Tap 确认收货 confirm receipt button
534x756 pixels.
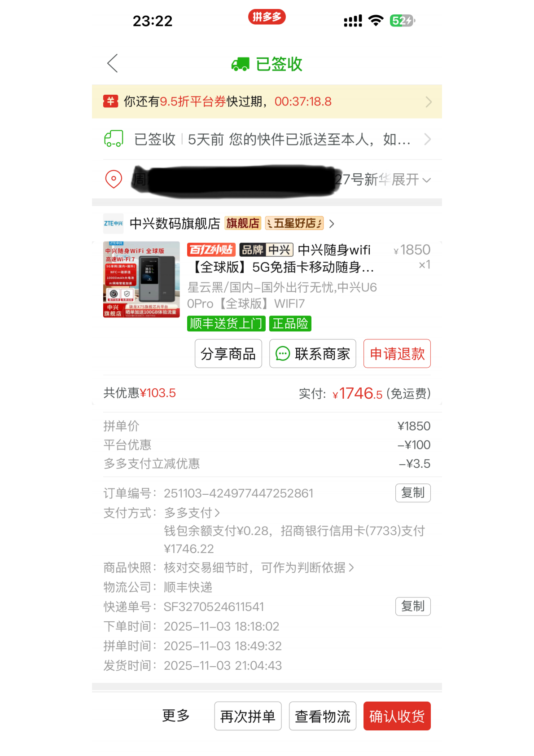397,716
